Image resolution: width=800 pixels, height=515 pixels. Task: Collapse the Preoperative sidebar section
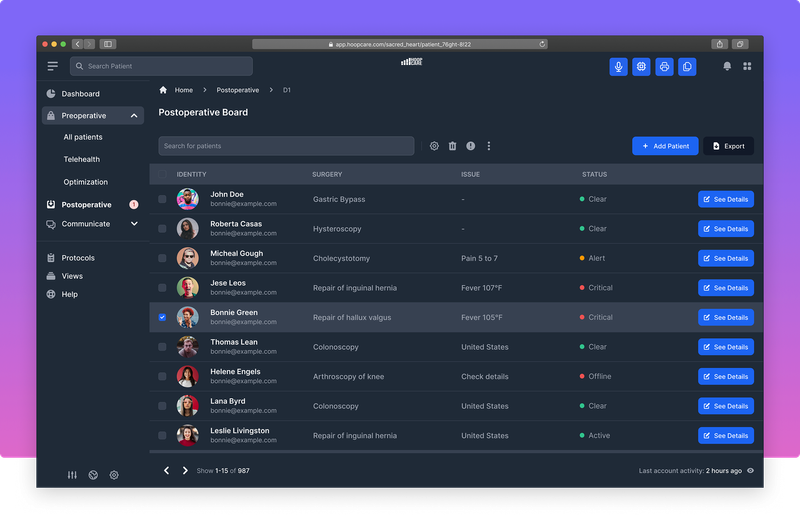134,116
